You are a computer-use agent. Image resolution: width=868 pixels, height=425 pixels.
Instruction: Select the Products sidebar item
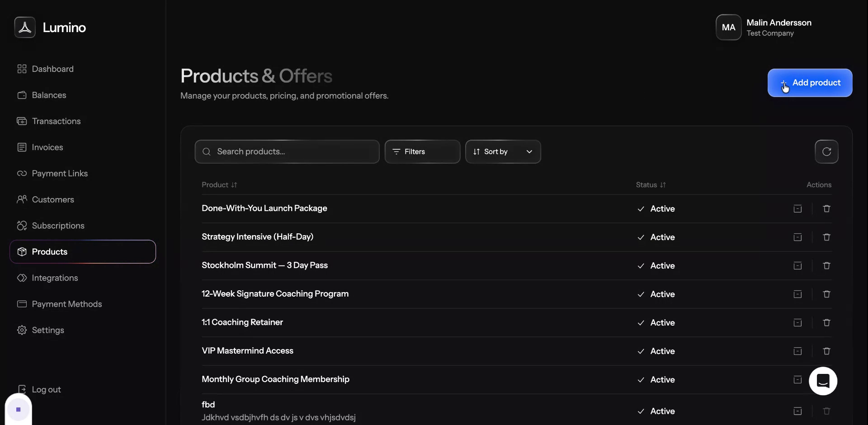(83, 252)
